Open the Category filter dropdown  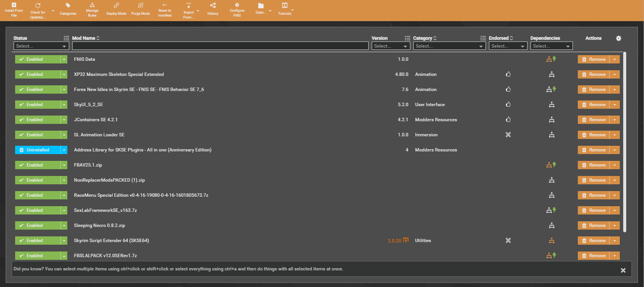pyautogui.click(x=449, y=46)
